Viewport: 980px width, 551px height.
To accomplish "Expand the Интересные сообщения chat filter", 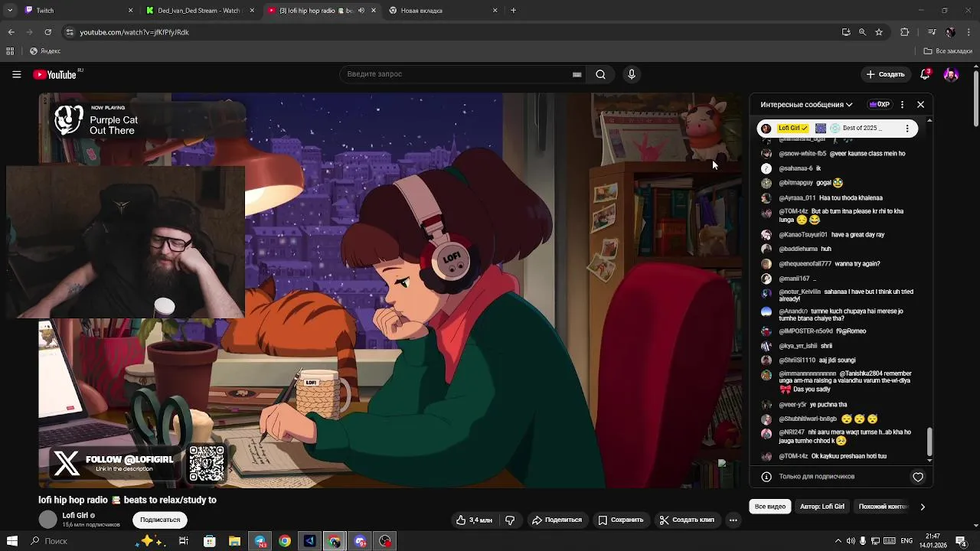I will point(806,104).
